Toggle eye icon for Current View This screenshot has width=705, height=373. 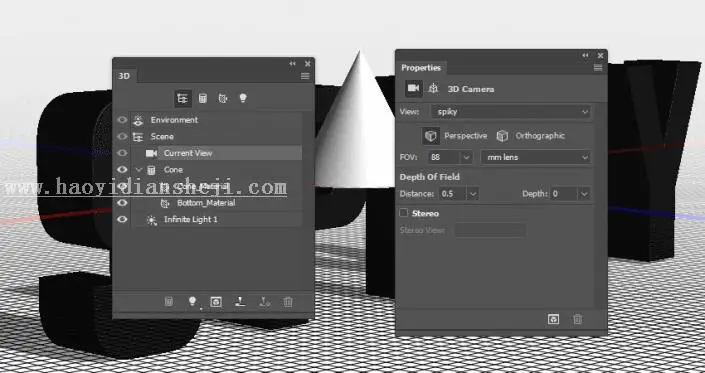[122, 153]
